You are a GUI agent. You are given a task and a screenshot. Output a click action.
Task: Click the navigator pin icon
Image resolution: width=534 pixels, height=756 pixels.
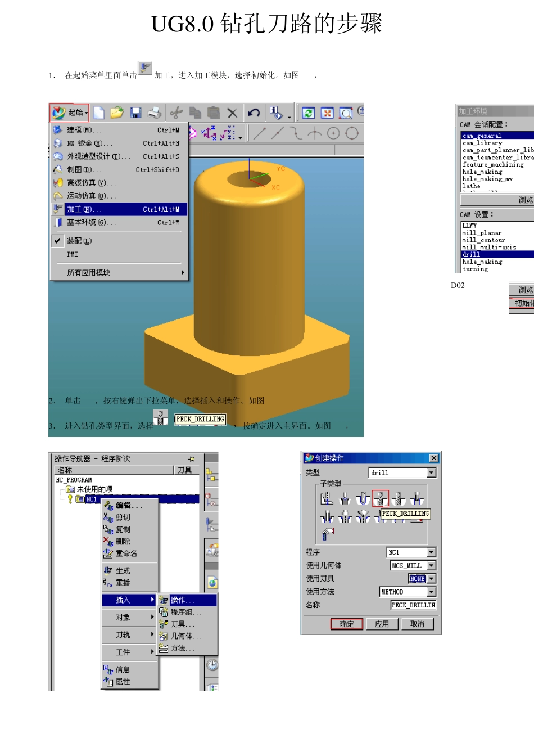coord(192,459)
